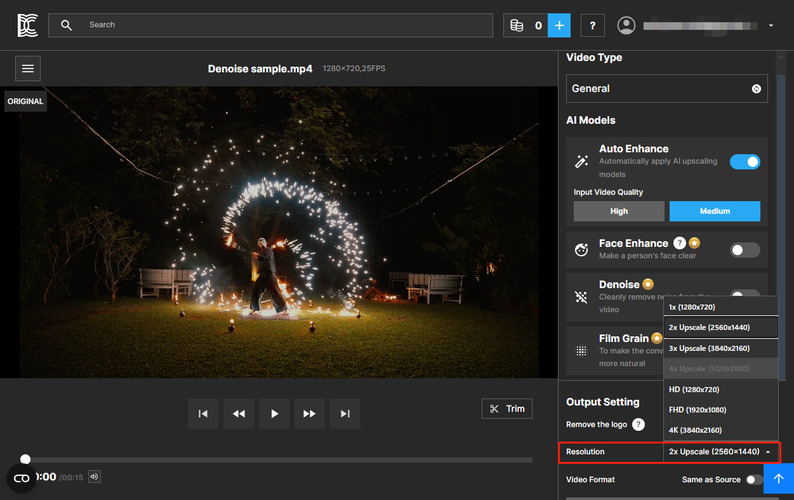Click the Remove the logo help icon
794x500 pixels.
pos(638,424)
